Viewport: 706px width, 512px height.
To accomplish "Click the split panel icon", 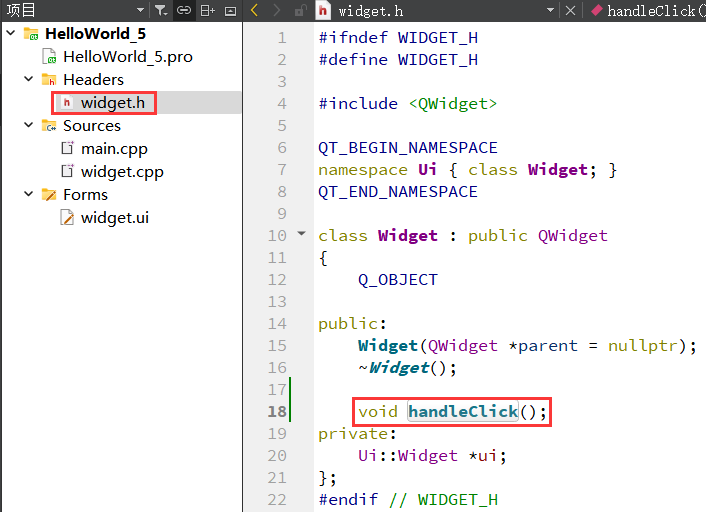I will point(207,10).
